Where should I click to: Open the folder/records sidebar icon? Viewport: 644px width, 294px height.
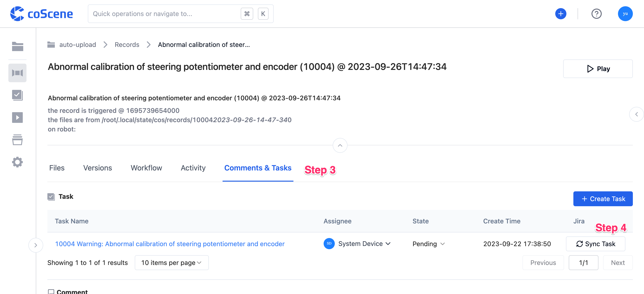click(x=18, y=46)
